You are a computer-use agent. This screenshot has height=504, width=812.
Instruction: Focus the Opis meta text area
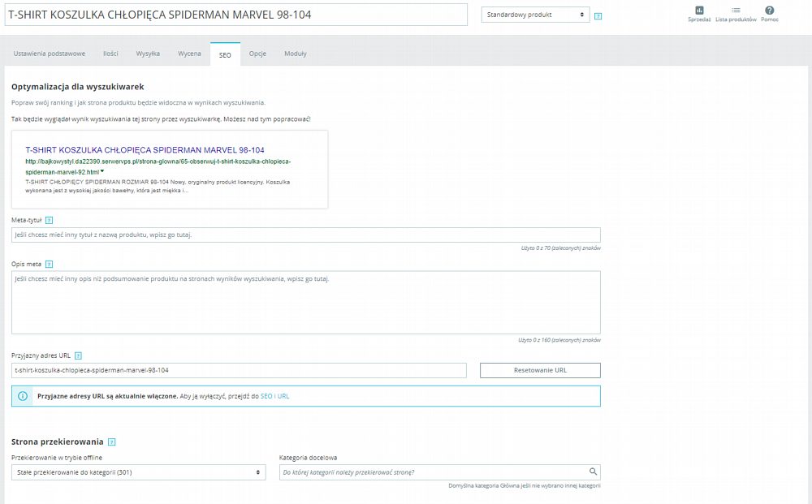point(306,302)
